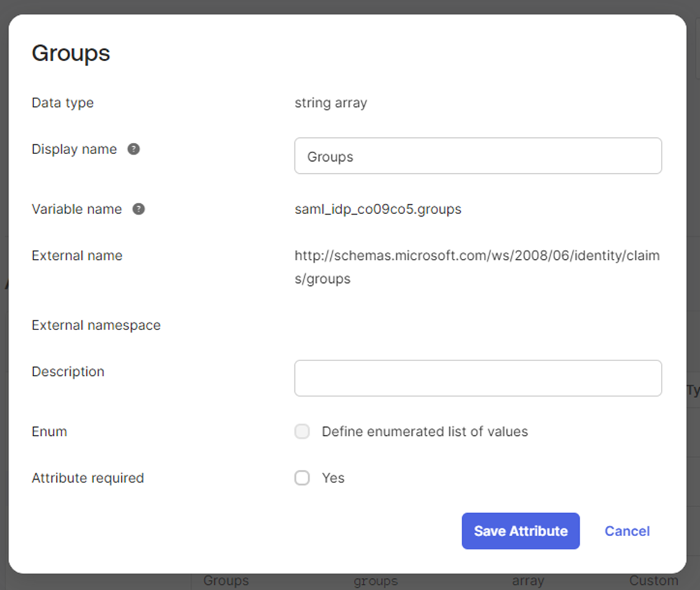Click the 'Attribute required' label
This screenshot has height=590, width=700.
[x=87, y=478]
